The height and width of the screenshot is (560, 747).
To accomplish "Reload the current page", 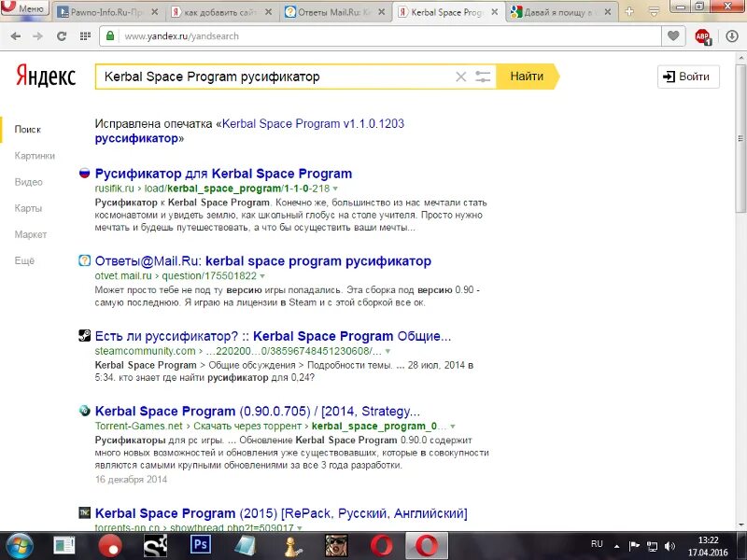I will [62, 36].
